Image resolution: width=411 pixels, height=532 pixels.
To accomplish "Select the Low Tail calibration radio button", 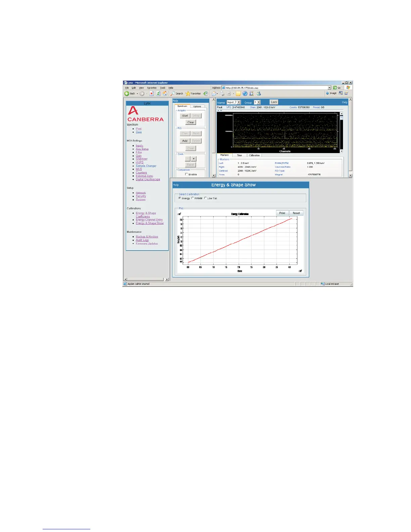I will coord(205,198).
